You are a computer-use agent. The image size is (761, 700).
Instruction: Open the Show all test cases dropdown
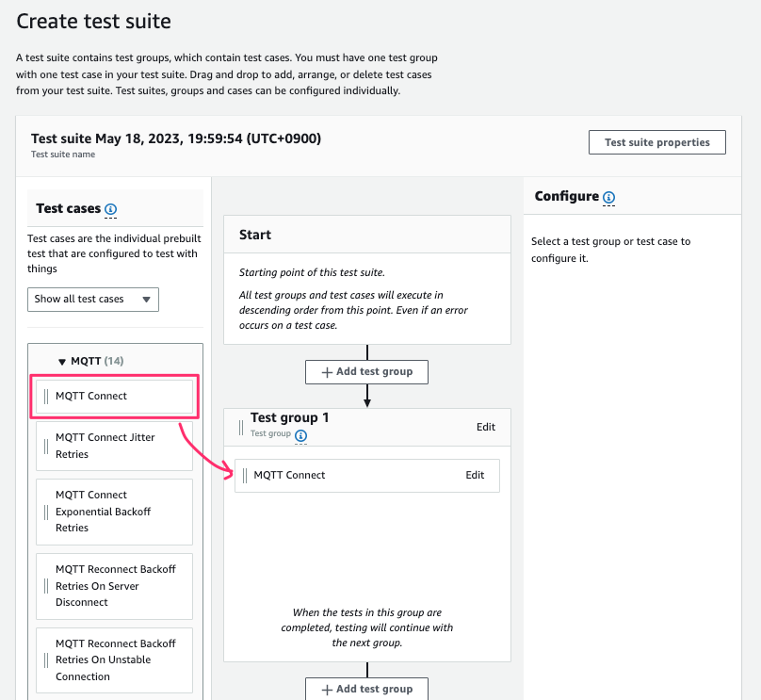click(x=92, y=299)
